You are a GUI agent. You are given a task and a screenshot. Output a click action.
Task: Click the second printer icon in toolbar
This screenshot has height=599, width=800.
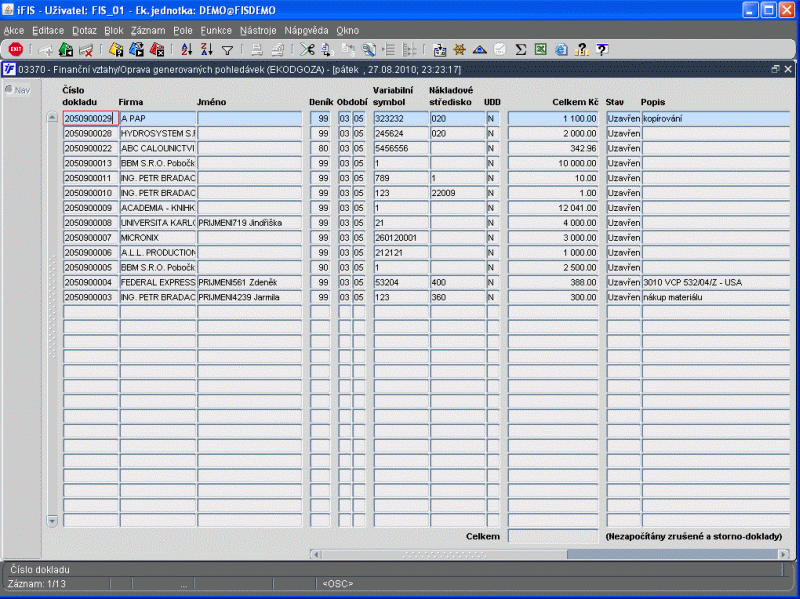[278, 49]
